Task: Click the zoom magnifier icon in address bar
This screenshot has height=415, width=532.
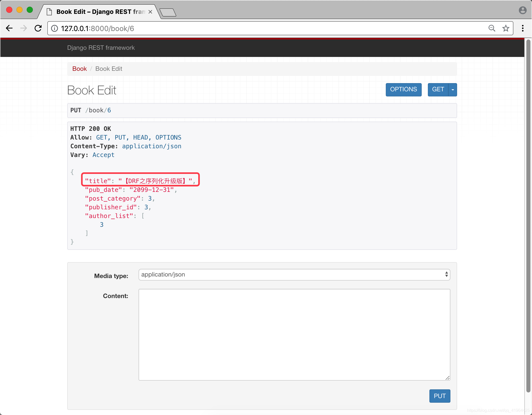Action: coord(491,28)
